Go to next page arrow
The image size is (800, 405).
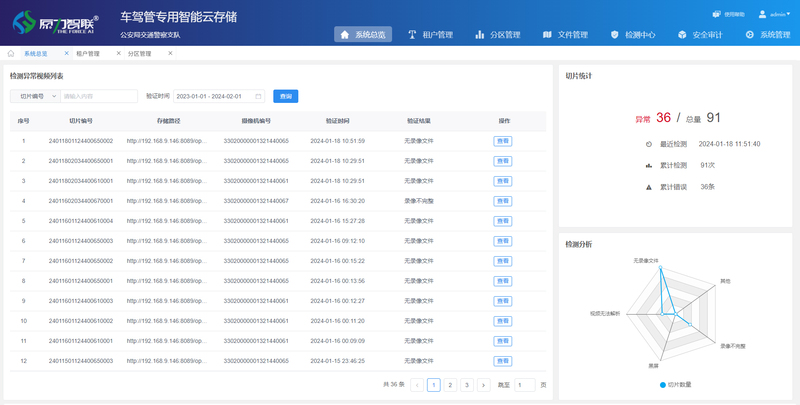(x=484, y=385)
